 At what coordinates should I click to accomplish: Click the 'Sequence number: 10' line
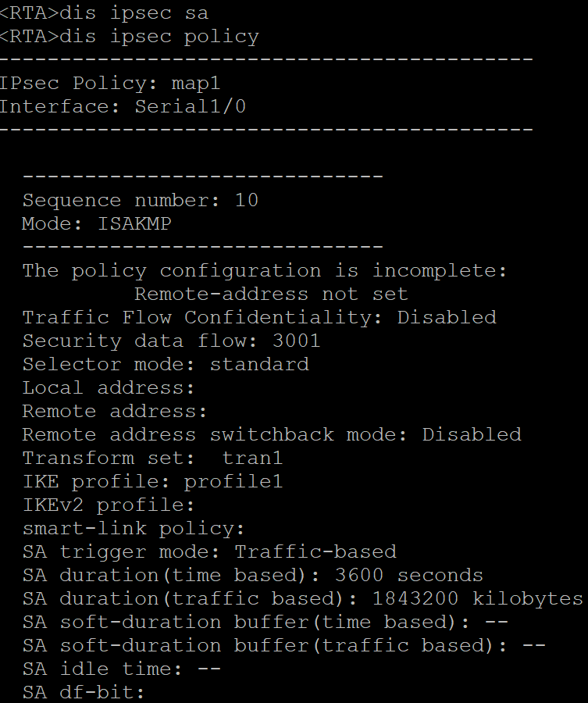[x=140, y=201]
